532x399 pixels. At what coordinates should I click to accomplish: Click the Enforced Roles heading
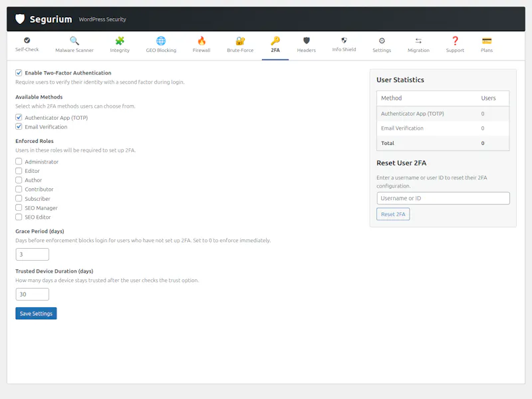pyautogui.click(x=35, y=141)
